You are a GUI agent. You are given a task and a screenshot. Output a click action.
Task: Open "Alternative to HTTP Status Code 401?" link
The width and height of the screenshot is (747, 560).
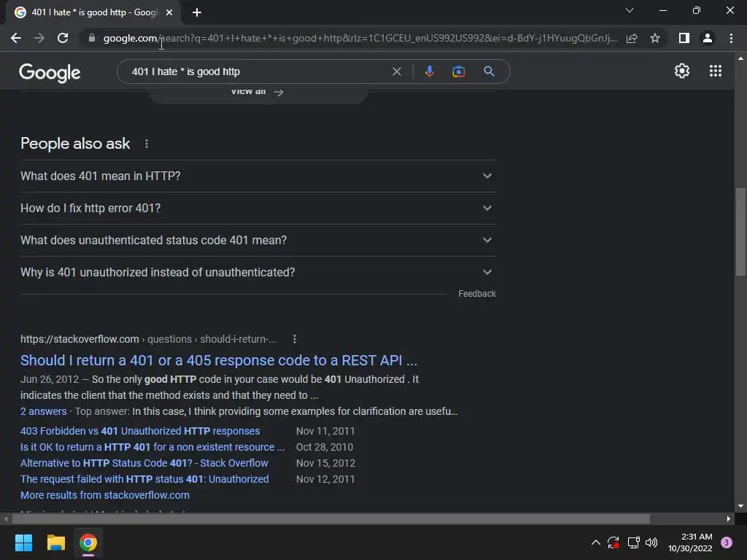click(144, 463)
